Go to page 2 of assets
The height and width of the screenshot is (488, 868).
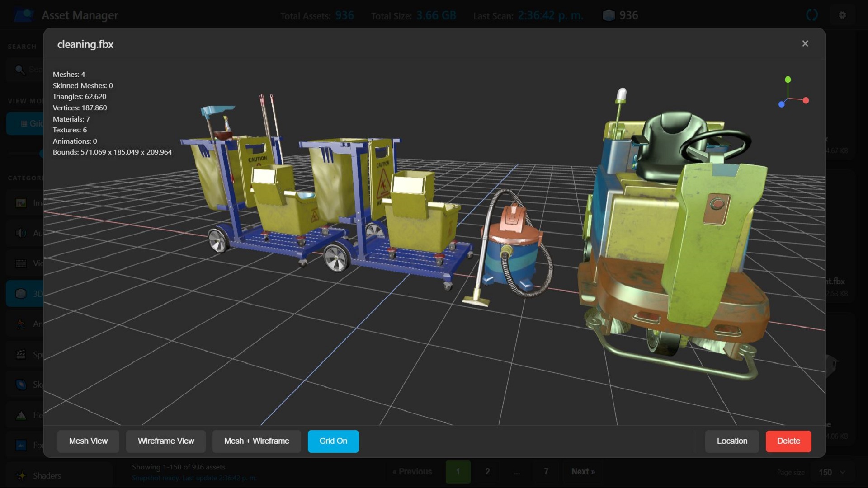point(487,471)
